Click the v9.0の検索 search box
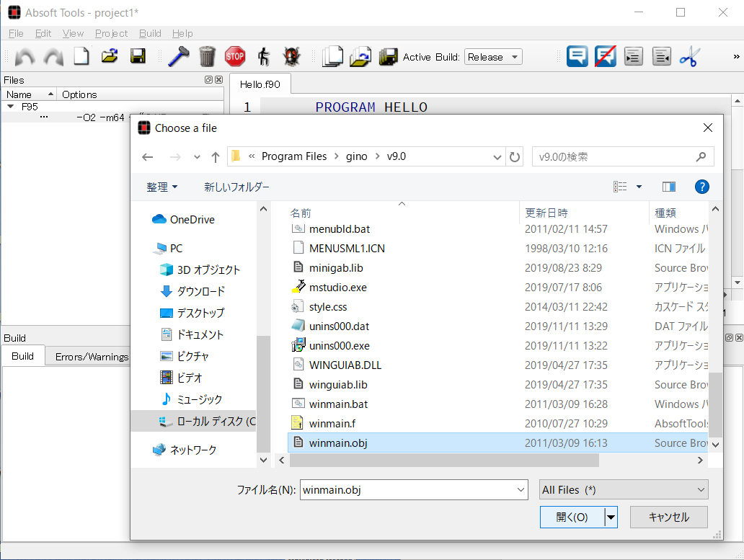The image size is (744, 560). (x=614, y=156)
